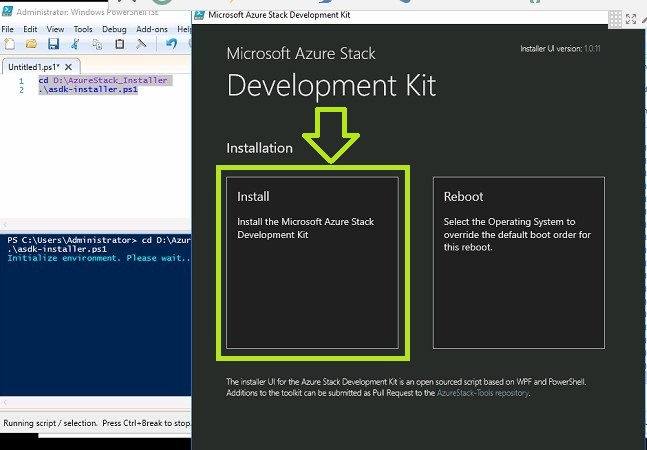Click the Paste clipboard icon in ISE toolbar

point(120,44)
